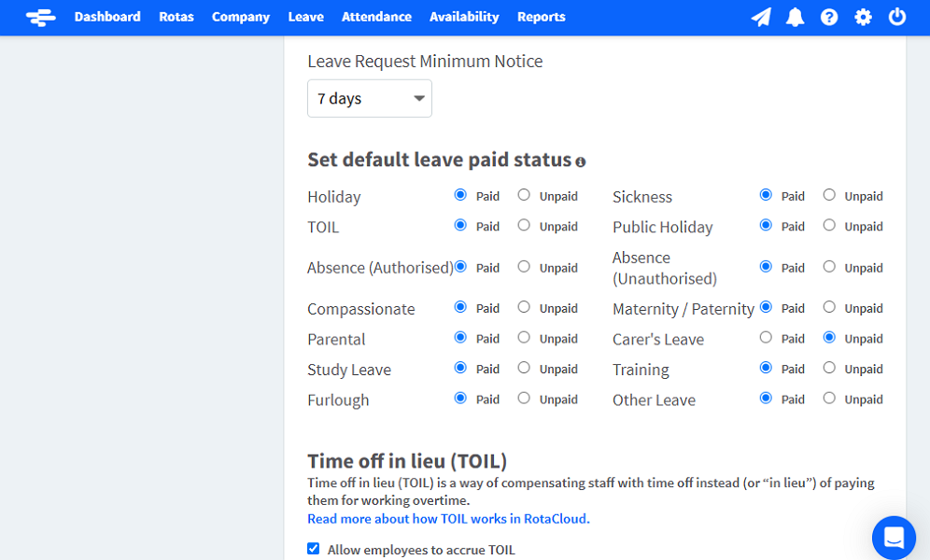Set TOIL to Unpaid
930x560 pixels.
click(x=524, y=225)
